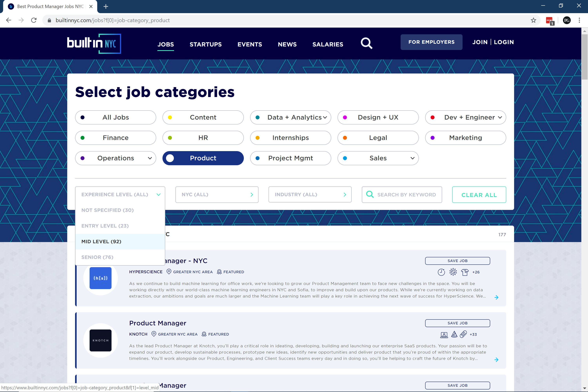Click the gear perk icon on HyperScience job
The width and height of the screenshot is (588, 392).
453,272
